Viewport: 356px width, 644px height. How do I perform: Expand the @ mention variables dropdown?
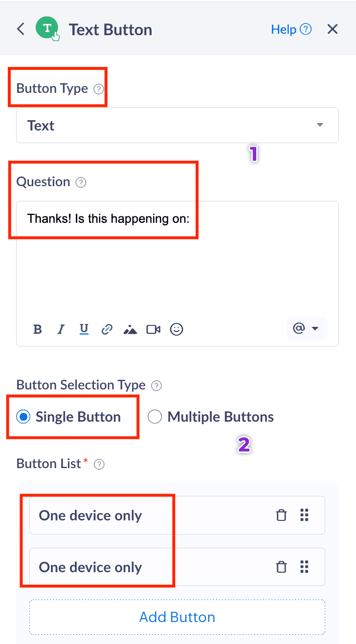coord(306,328)
